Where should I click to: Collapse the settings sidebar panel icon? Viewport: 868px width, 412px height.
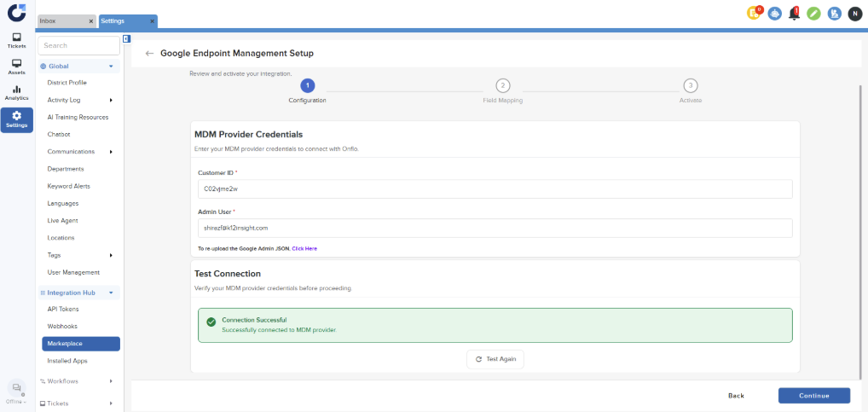pyautogui.click(x=126, y=38)
